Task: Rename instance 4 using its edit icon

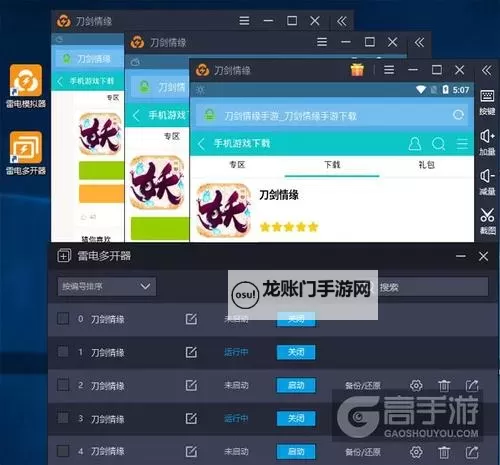Action: (x=191, y=452)
